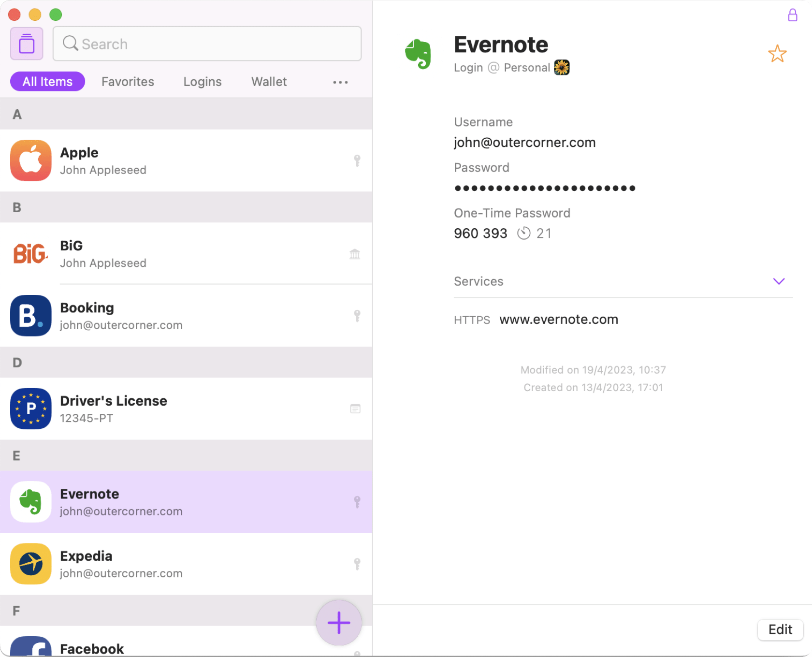812x657 pixels.
Task: Switch to the Wallet tab
Action: point(269,82)
